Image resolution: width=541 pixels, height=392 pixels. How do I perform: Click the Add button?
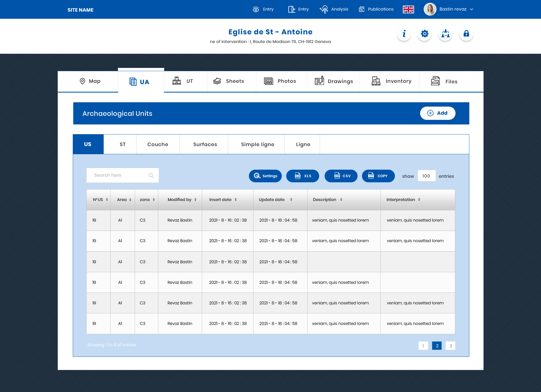coord(437,113)
